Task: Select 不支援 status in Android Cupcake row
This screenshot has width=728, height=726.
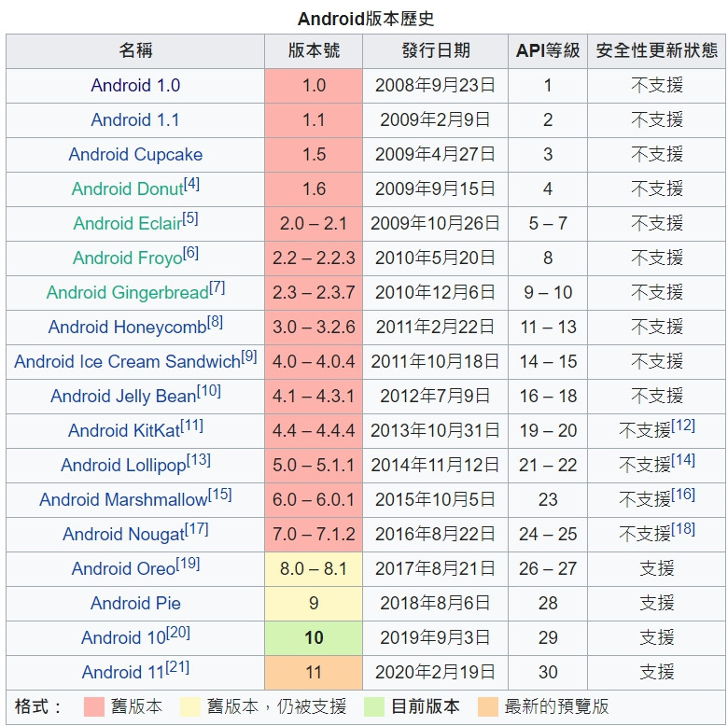Action: coord(656,155)
